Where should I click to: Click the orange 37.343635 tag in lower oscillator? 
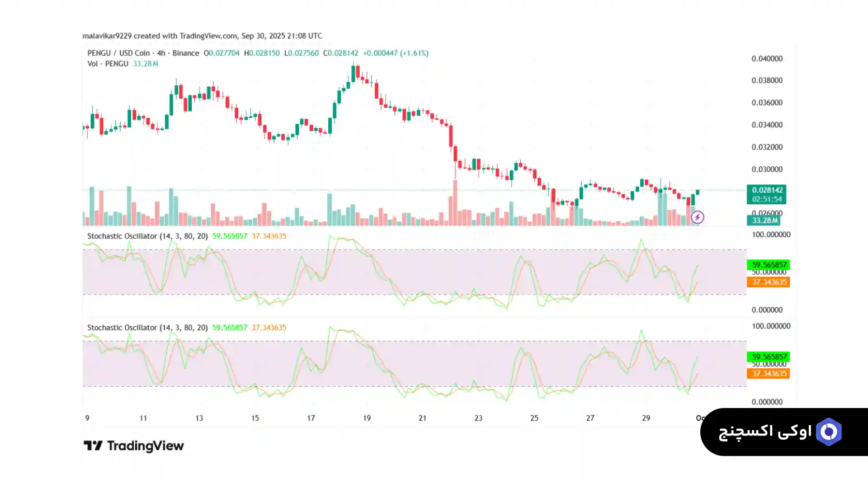tap(769, 374)
